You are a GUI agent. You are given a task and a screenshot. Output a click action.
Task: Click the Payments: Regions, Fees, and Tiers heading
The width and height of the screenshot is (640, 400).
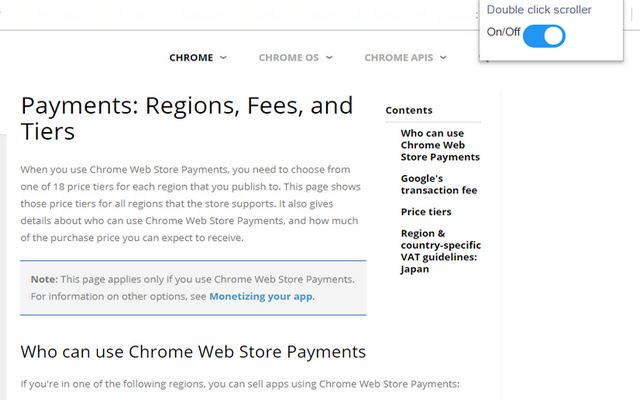point(187,118)
